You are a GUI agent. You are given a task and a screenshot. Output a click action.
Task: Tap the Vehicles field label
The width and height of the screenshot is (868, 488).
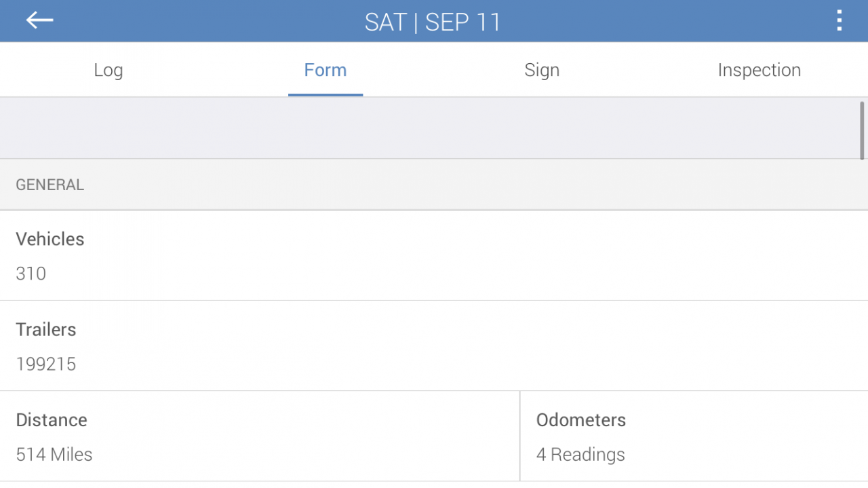50,239
